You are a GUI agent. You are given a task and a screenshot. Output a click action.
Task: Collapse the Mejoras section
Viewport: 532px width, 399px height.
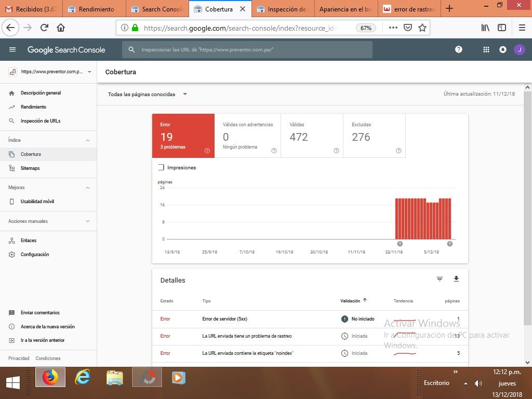87,188
